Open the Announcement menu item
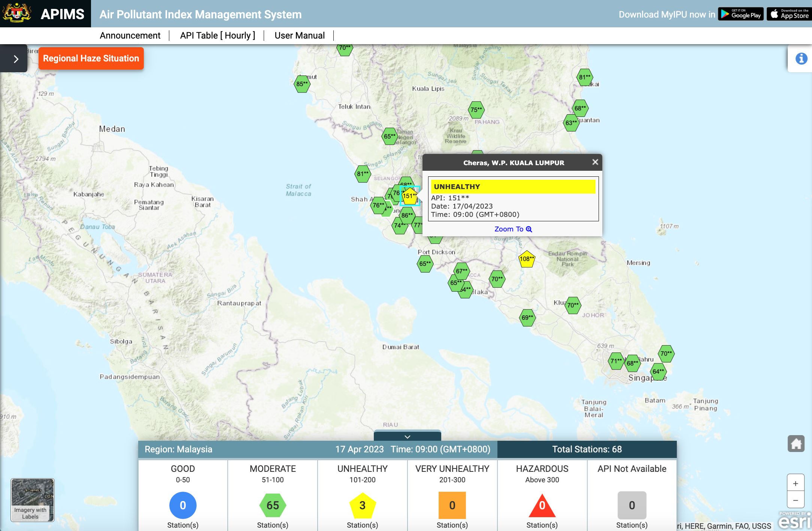This screenshot has width=812, height=531. (130, 35)
